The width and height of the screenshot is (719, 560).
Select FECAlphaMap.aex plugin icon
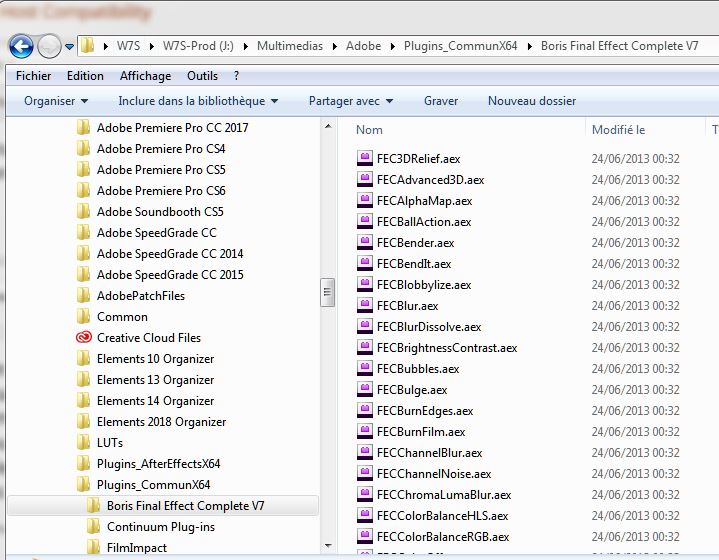(x=365, y=200)
